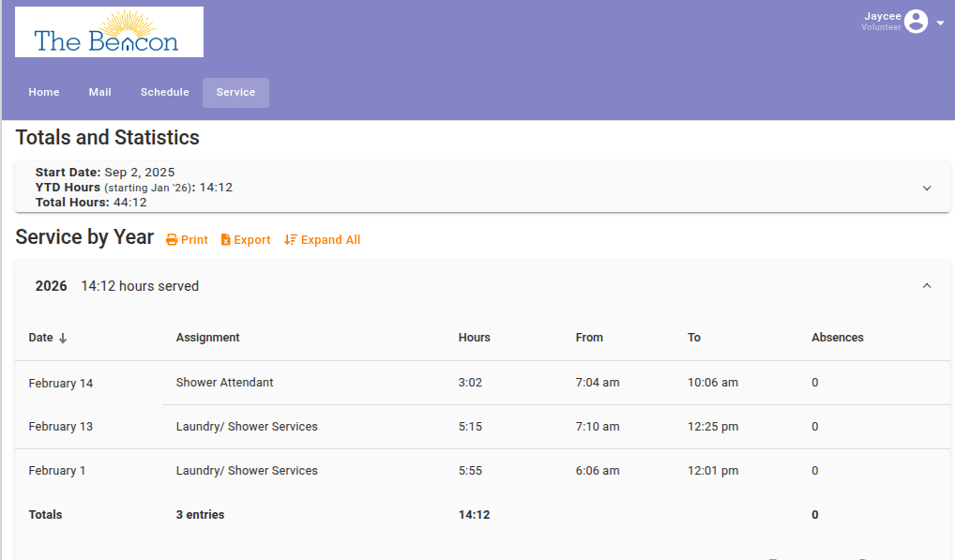Click Expand All years
Viewport: 955px width, 560px height.
pyautogui.click(x=322, y=240)
